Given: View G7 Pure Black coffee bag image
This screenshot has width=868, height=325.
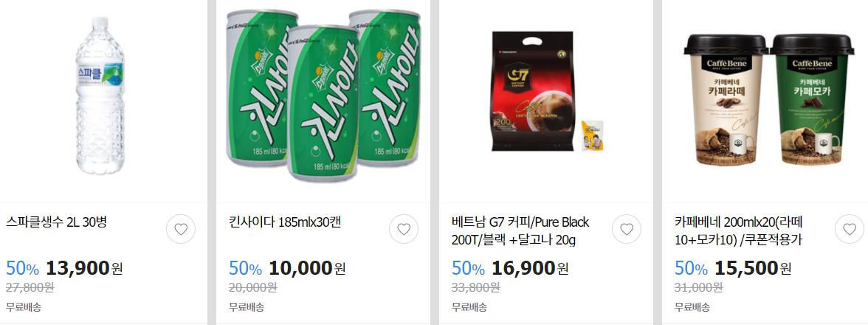Looking at the screenshot, I should pyautogui.click(x=546, y=92).
